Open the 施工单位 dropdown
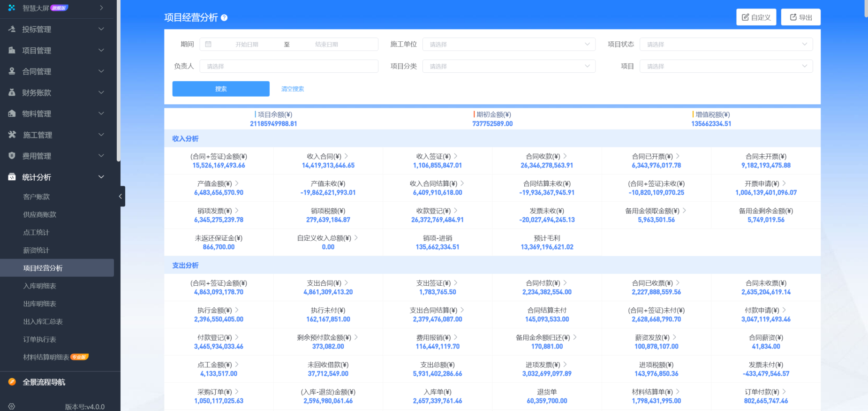Image resolution: width=868 pixels, height=411 pixels. (509, 44)
